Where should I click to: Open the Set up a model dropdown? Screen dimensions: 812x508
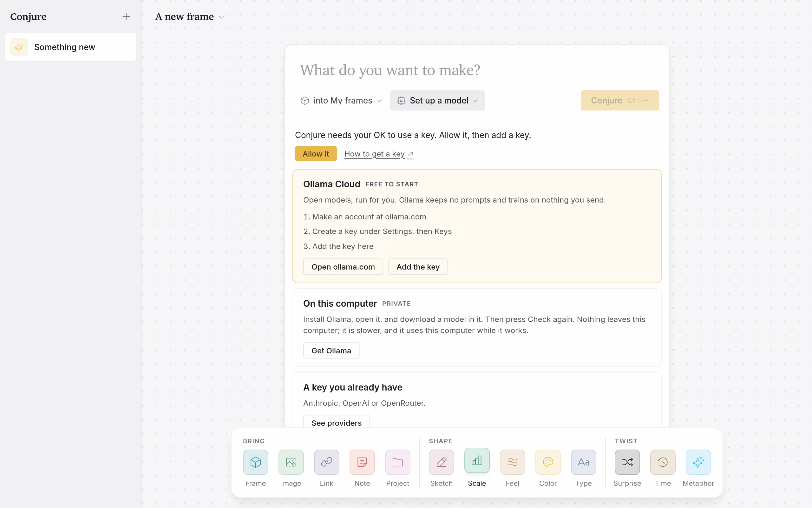(437, 100)
